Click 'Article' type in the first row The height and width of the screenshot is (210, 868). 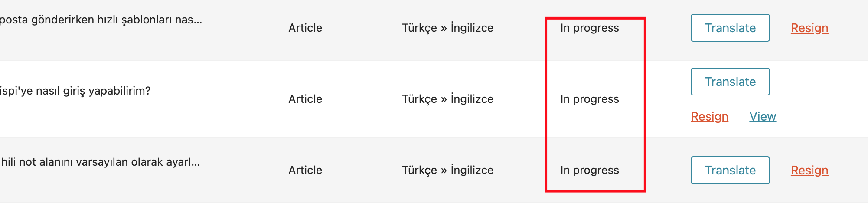pos(305,28)
